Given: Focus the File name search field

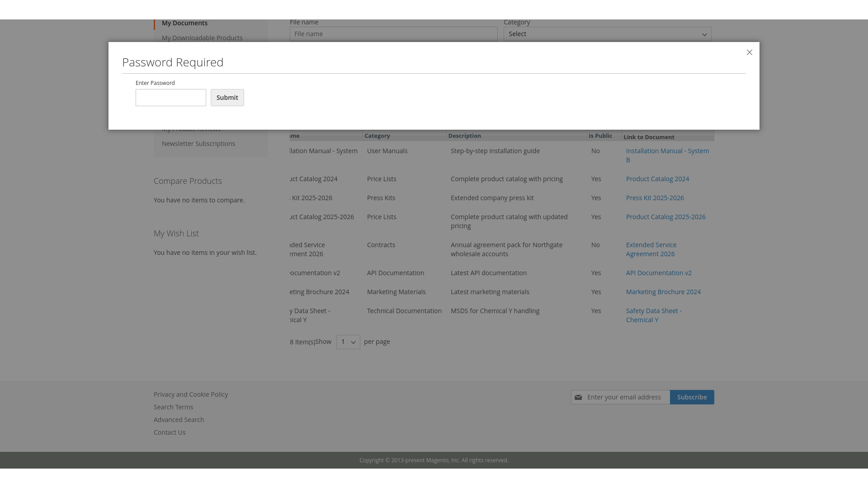Looking at the screenshot, I should pos(393,34).
